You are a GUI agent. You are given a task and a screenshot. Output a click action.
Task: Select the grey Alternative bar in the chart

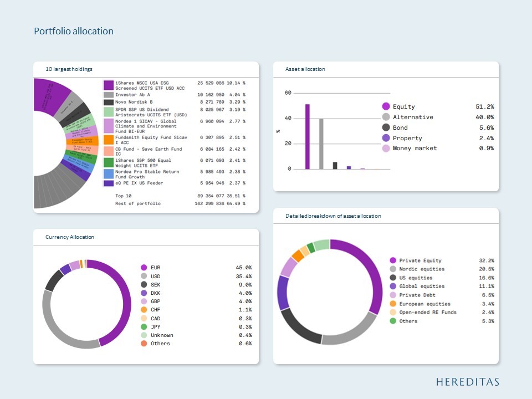321,144
